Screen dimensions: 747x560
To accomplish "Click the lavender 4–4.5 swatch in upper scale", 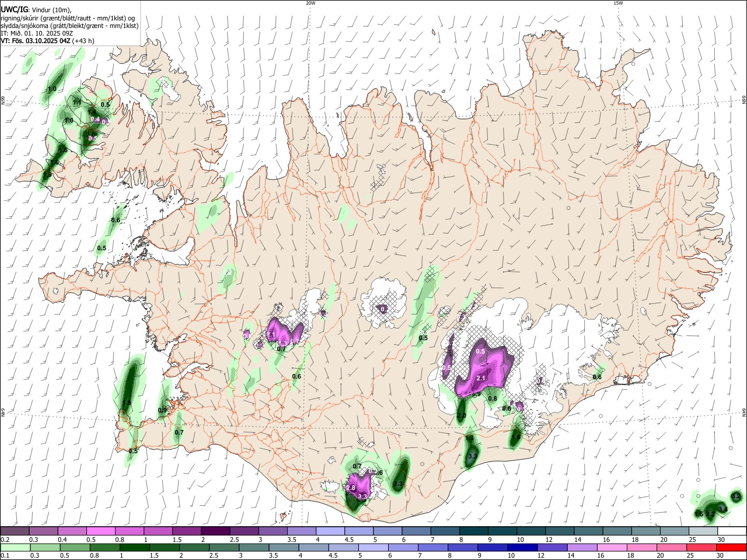I will (x=330, y=531).
